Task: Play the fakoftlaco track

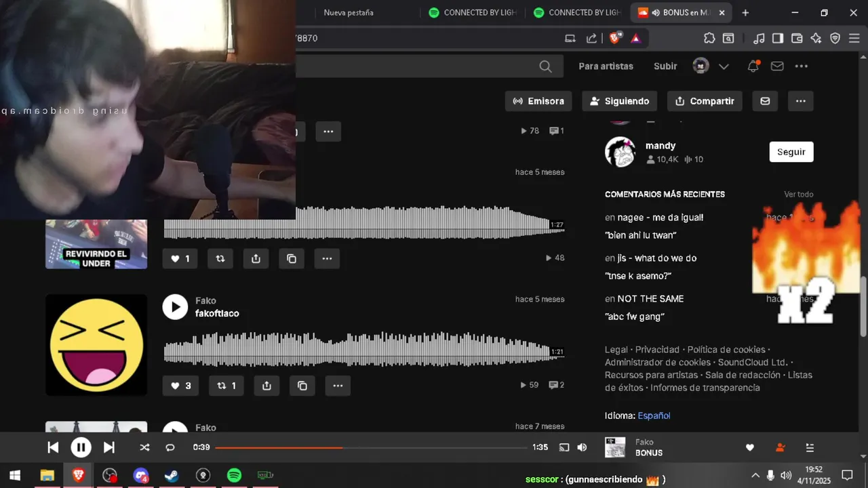Action: (175, 307)
